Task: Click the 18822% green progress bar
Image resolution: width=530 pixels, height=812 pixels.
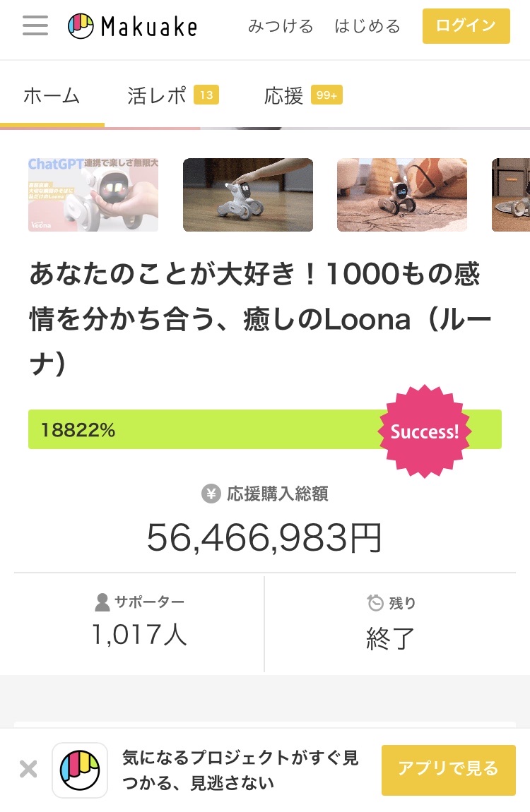Action: [205, 429]
